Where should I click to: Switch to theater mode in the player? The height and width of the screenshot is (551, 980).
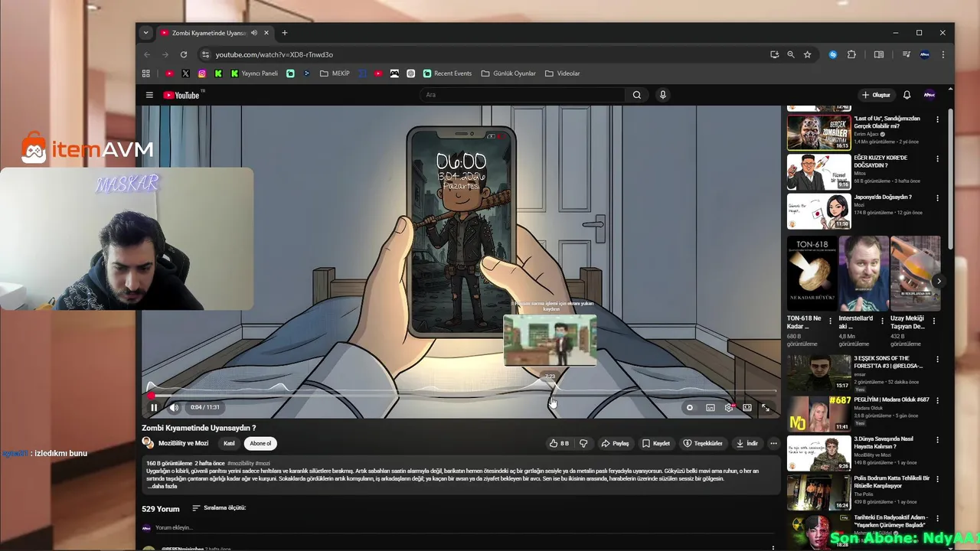747,407
